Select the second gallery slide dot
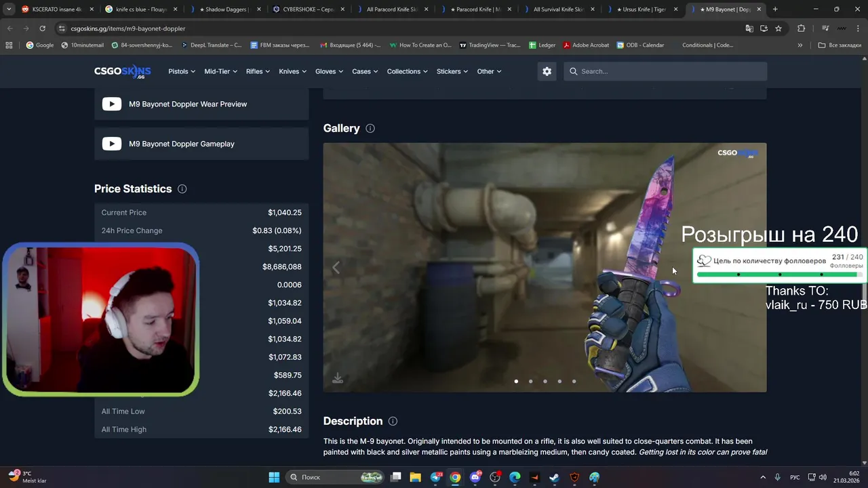868x488 pixels. [x=530, y=381]
